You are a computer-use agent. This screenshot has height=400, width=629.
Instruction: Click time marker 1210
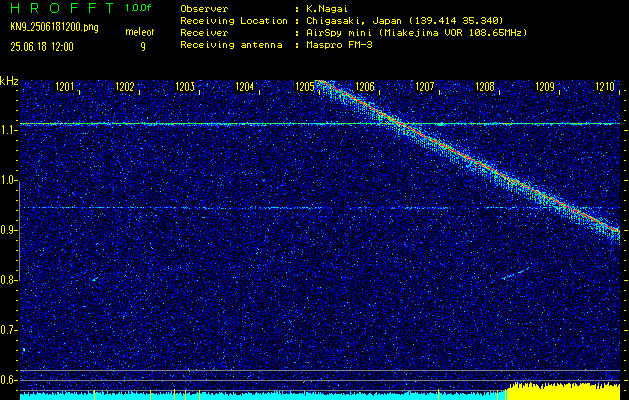pos(605,87)
